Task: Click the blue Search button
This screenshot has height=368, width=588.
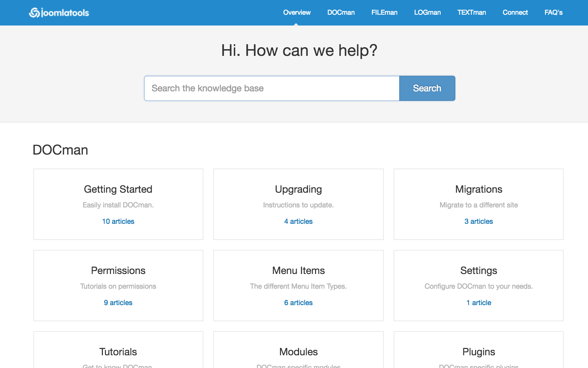Action: click(427, 88)
